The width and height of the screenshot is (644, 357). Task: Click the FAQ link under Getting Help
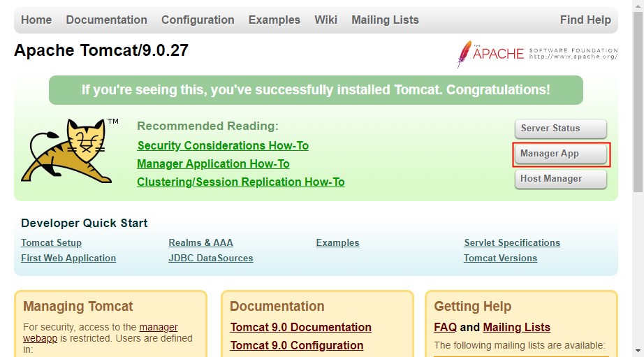tap(445, 328)
